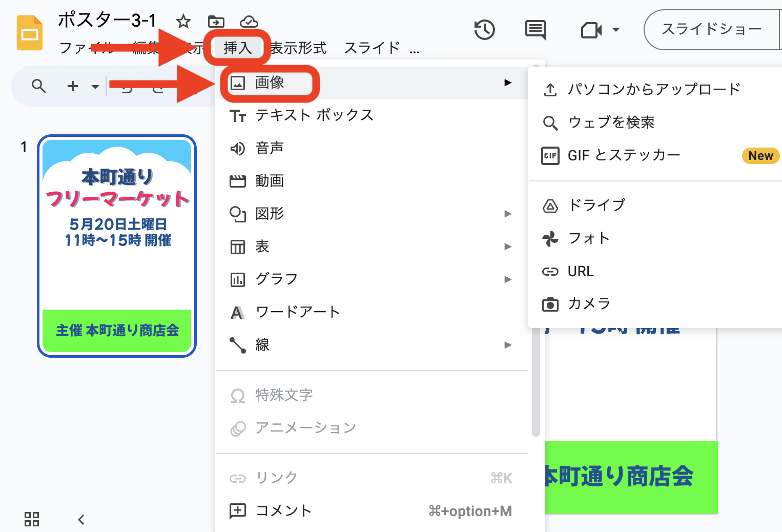Click the video camera meeting icon

point(591,30)
